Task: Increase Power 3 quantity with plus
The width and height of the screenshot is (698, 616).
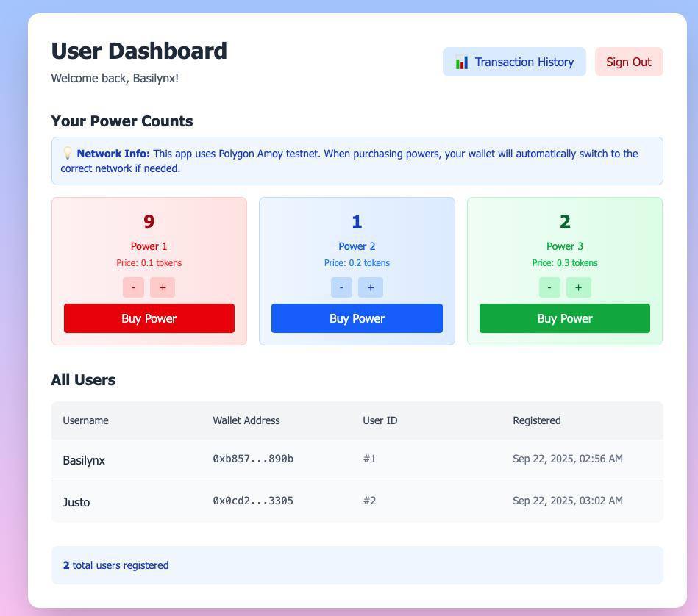Action: tap(578, 287)
